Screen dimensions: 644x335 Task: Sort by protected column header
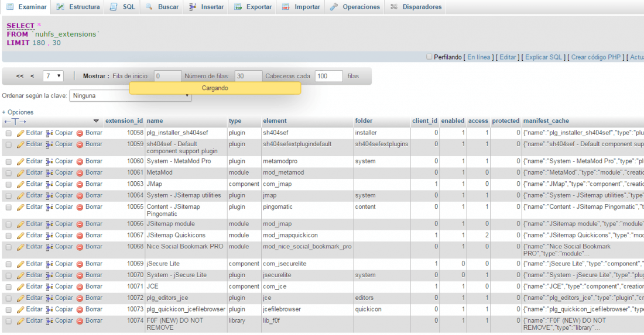coord(506,121)
